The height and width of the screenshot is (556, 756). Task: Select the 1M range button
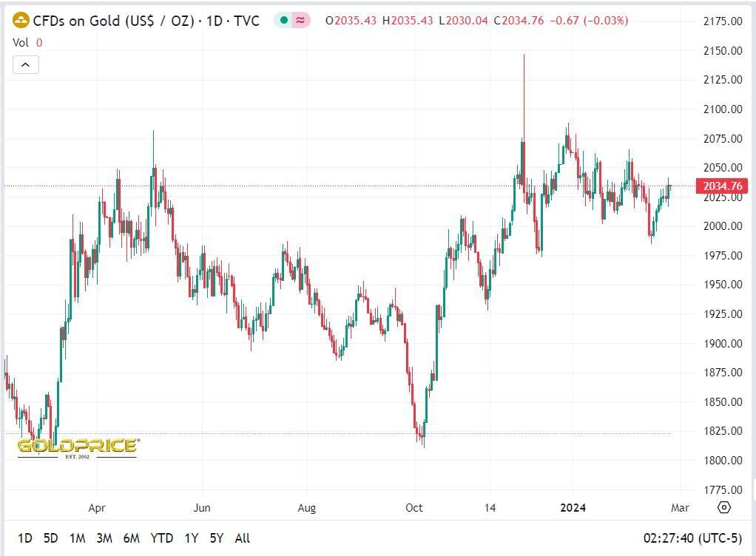pyautogui.click(x=77, y=538)
